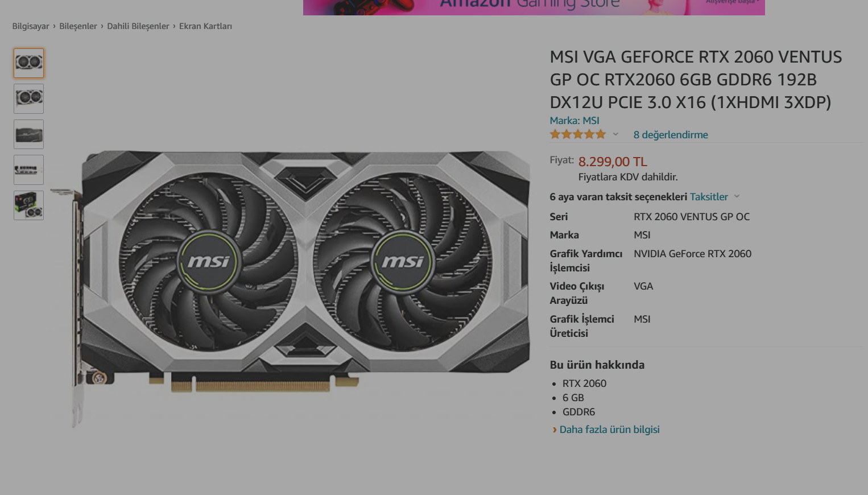Go to the Bilgisayar breadcrumb
The width and height of the screenshot is (868, 495).
point(31,26)
